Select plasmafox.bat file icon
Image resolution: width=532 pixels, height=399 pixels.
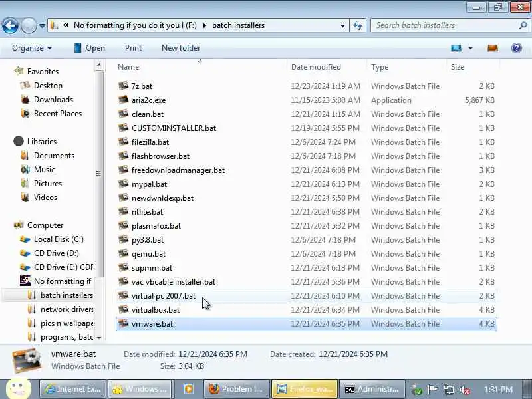tap(124, 225)
